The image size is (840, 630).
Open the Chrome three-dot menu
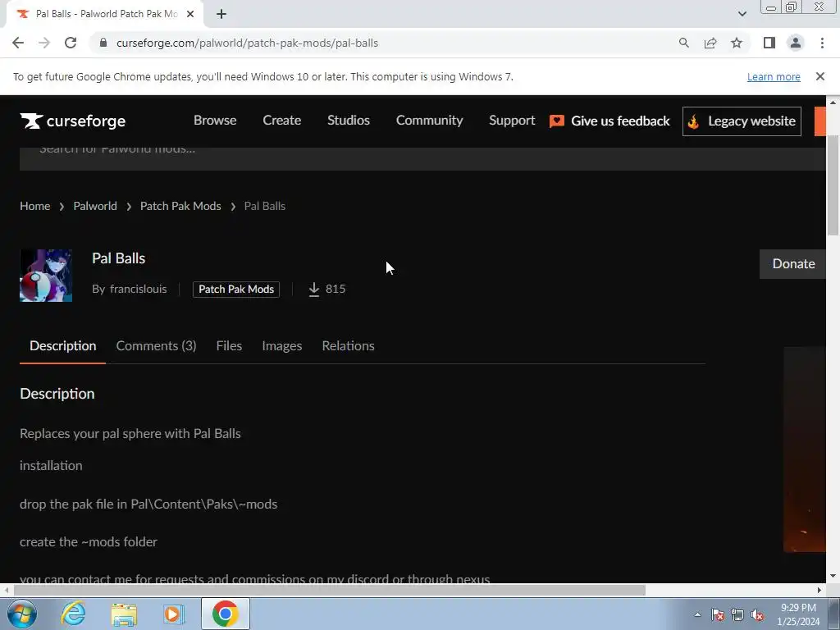pyautogui.click(x=822, y=43)
